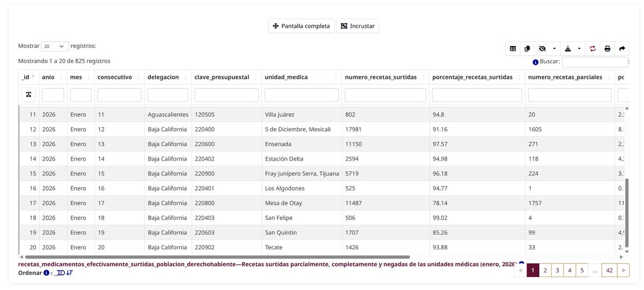Image resolution: width=644 pixels, height=290 pixels.
Task: Sort by the unidad_medica column header
Action: 301,77
